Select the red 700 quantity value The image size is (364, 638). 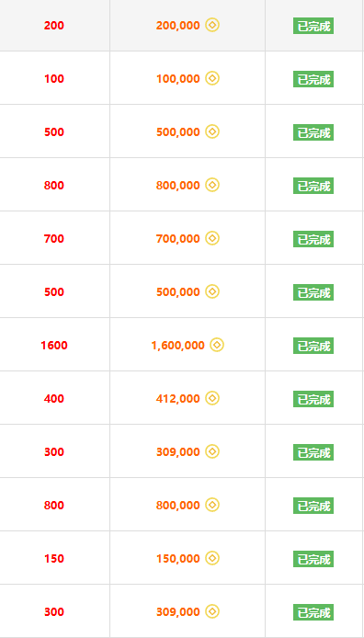click(x=54, y=238)
